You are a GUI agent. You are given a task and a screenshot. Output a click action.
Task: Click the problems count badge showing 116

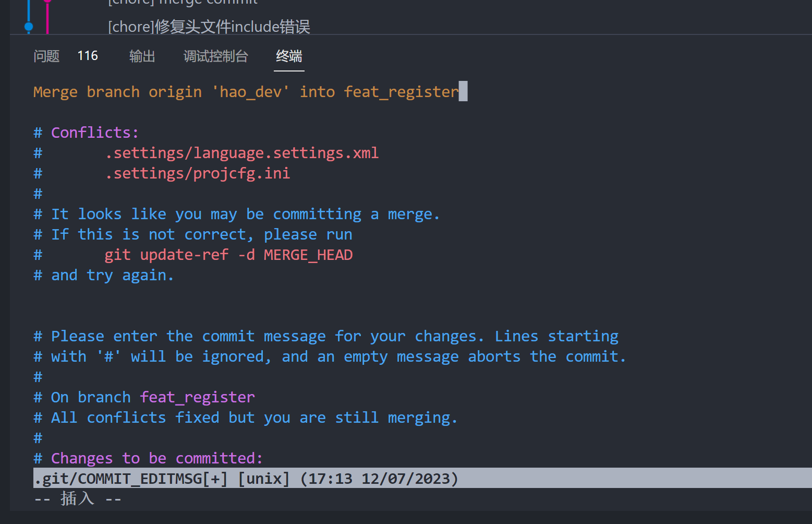87,55
